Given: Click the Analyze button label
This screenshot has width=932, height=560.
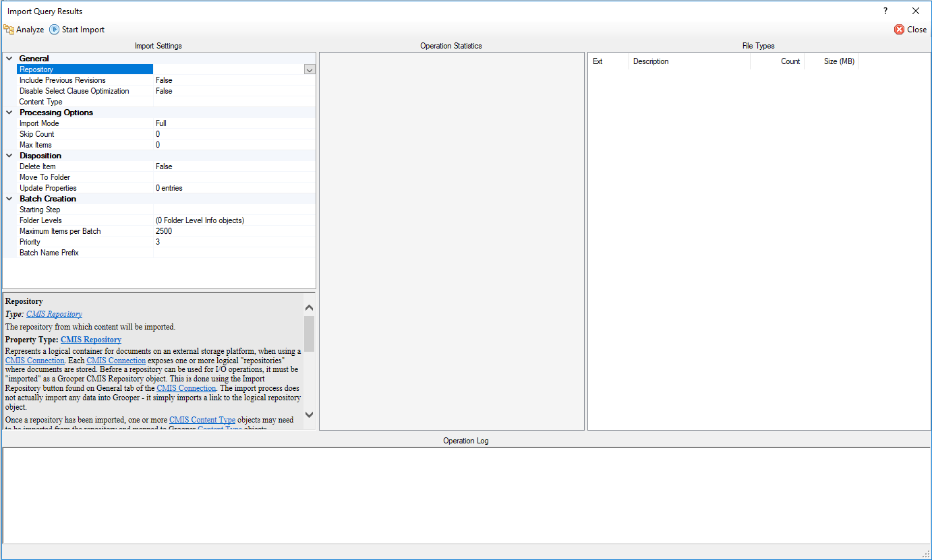Looking at the screenshot, I should coord(30,30).
